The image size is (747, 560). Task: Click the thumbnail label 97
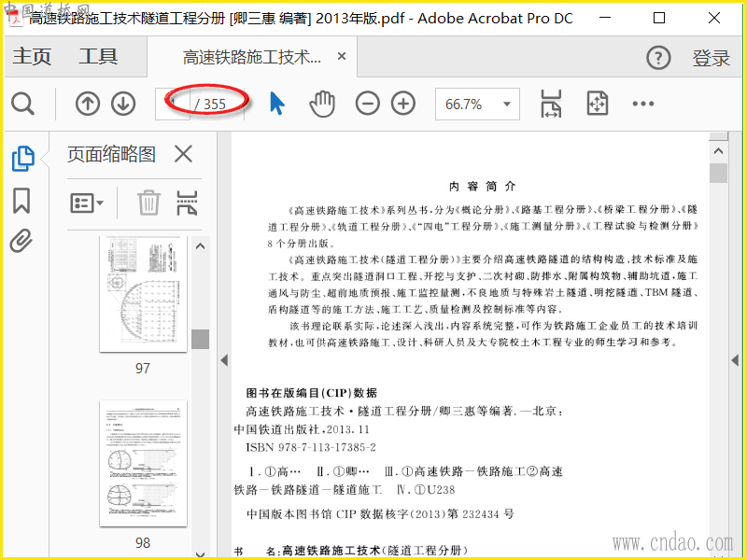(x=143, y=368)
